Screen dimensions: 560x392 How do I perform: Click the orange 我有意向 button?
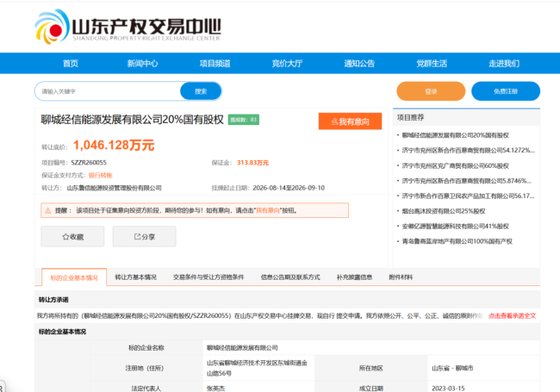point(350,121)
